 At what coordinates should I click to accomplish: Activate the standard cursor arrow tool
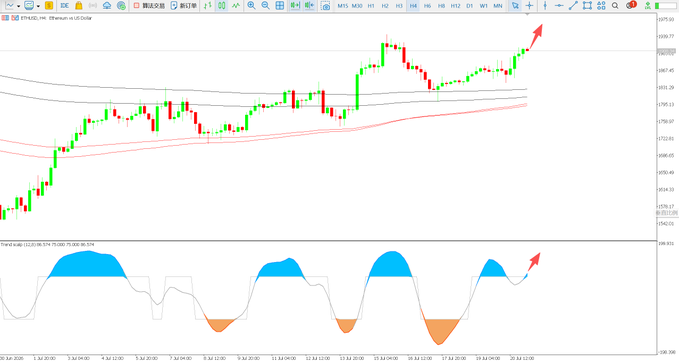pyautogui.click(x=515, y=6)
